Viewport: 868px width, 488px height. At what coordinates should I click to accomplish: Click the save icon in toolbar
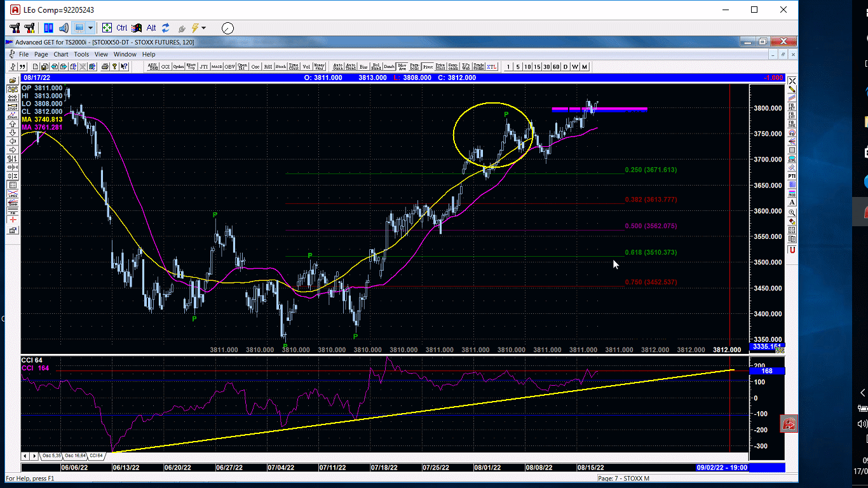pyautogui.click(x=44, y=66)
